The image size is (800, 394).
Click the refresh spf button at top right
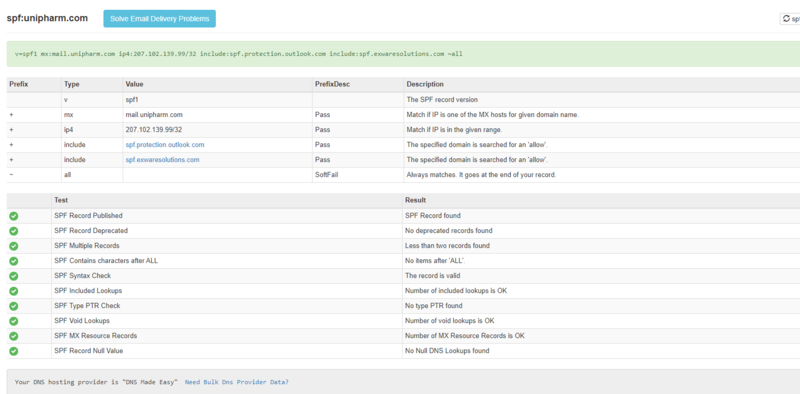790,19
